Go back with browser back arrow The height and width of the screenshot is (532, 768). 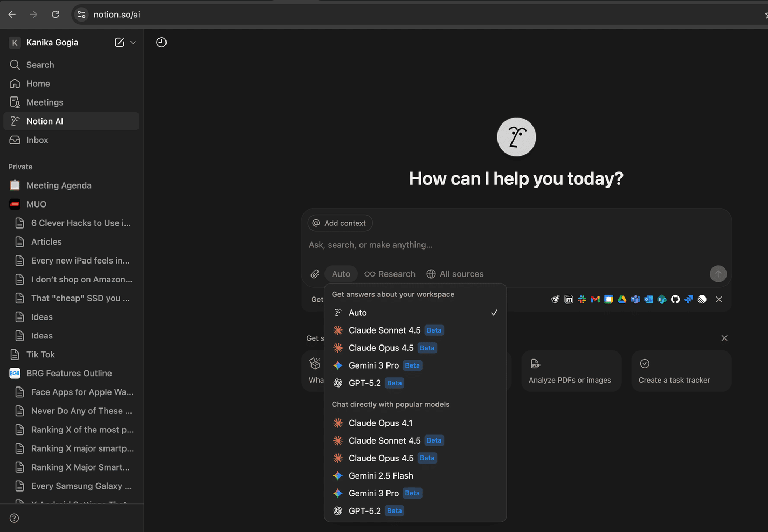coord(12,15)
